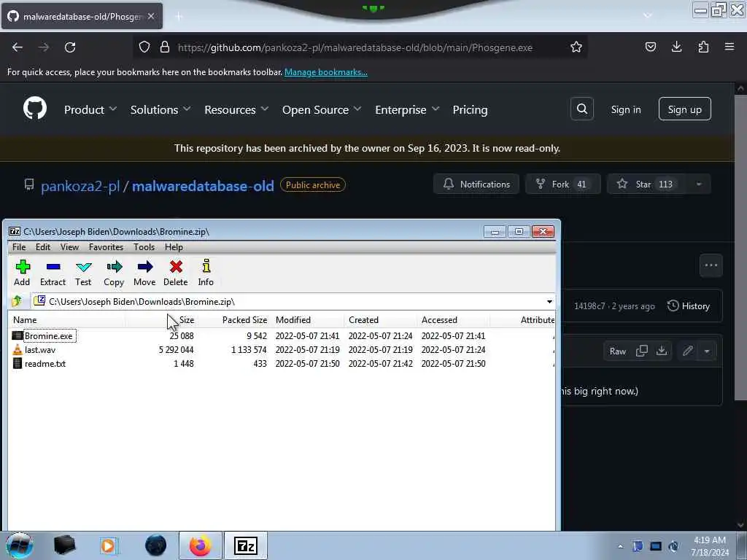747x560 pixels.
Task: Open malwaredatabase-old repository link
Action: coord(203,185)
